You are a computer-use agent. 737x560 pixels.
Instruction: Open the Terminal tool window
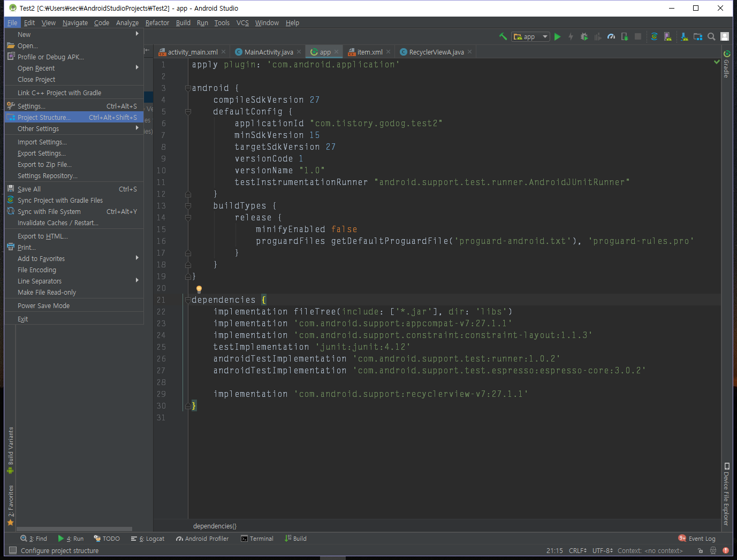(x=257, y=539)
